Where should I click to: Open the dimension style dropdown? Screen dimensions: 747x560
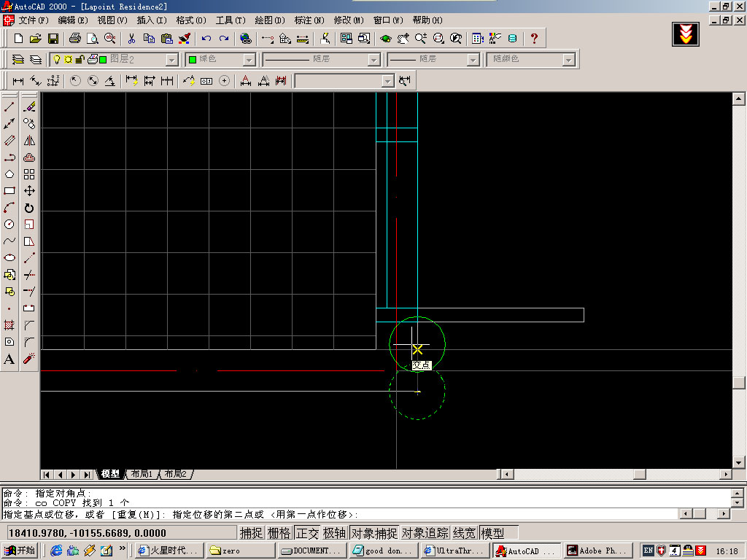point(387,81)
